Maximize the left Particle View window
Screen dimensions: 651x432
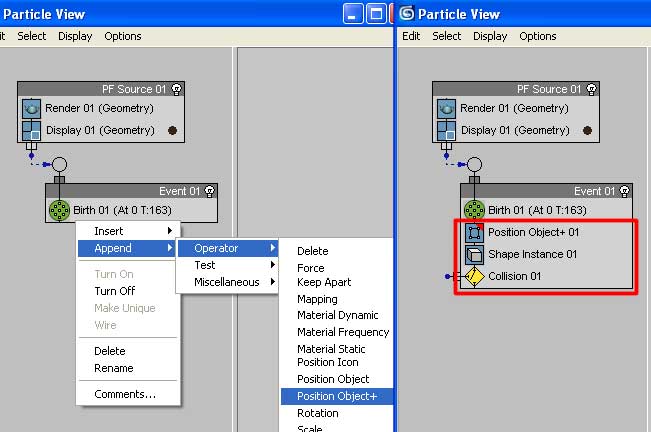coord(376,14)
